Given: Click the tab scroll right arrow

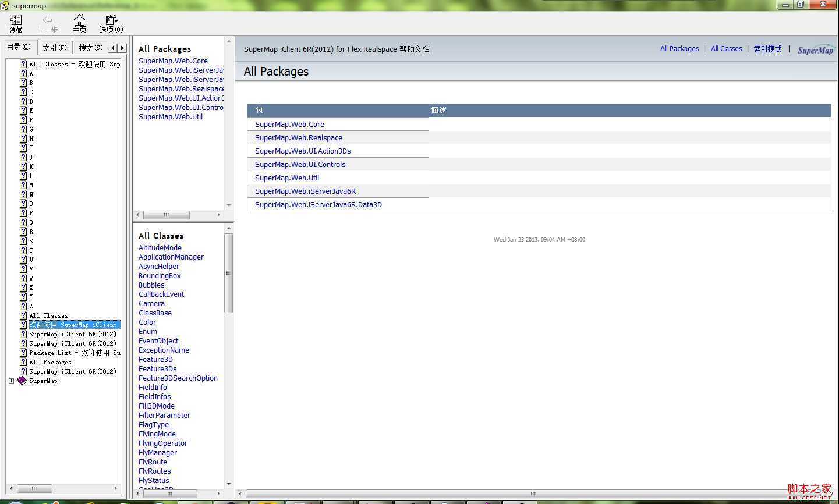Looking at the screenshot, I should tap(122, 48).
